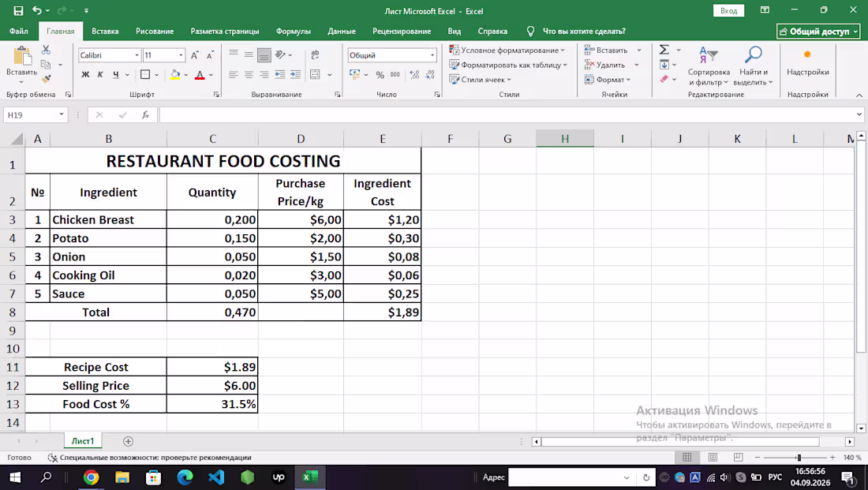Toggle underline formatting (Ч)

click(x=116, y=75)
